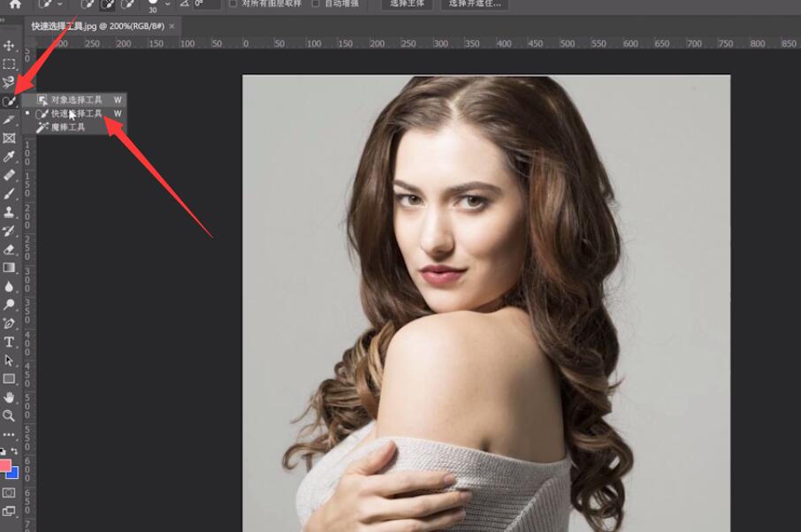Close the 快速选择工具.jpg document tab
The height and width of the screenshot is (532, 801).
172,26
